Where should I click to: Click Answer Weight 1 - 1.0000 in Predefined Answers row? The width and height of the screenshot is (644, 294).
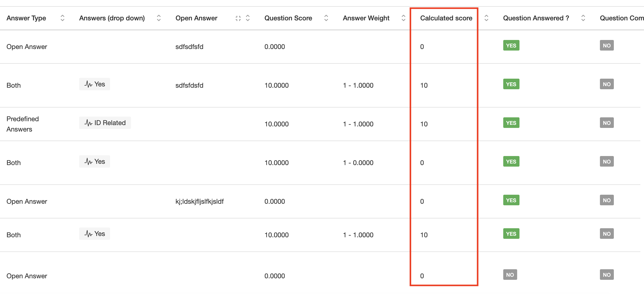point(358,124)
